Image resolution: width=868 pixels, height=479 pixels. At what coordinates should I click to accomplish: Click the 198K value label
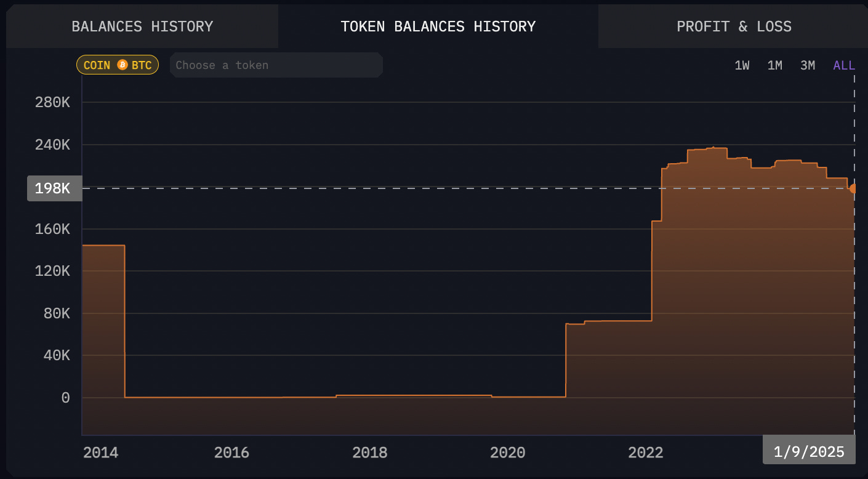point(54,188)
